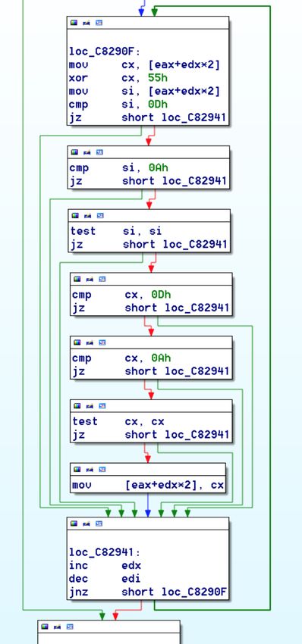Select the 'xor cx, 55h' instruction
The height and width of the screenshot is (644, 302).
[x=118, y=78]
